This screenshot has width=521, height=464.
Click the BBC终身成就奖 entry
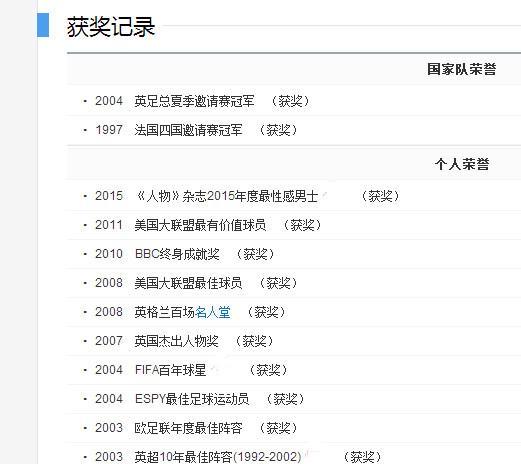point(177,254)
